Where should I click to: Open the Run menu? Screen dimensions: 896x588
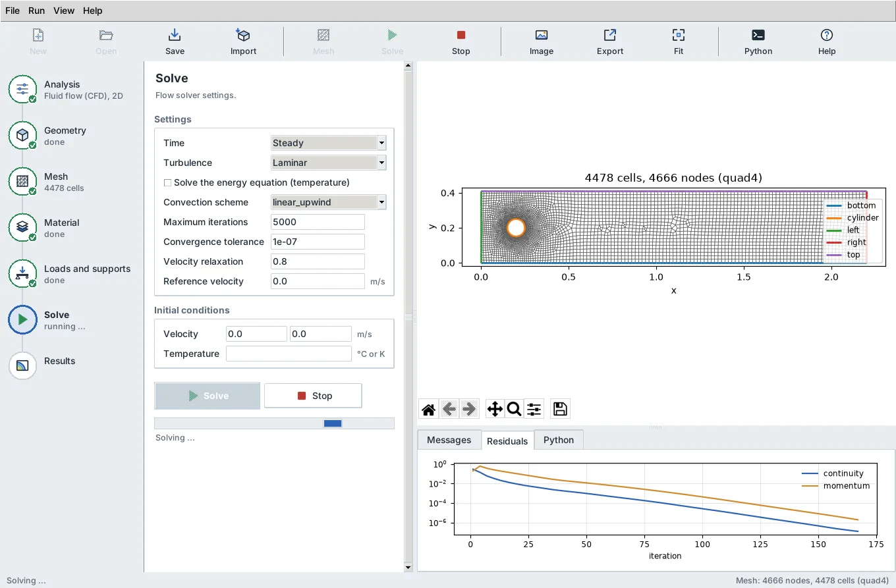(x=37, y=11)
